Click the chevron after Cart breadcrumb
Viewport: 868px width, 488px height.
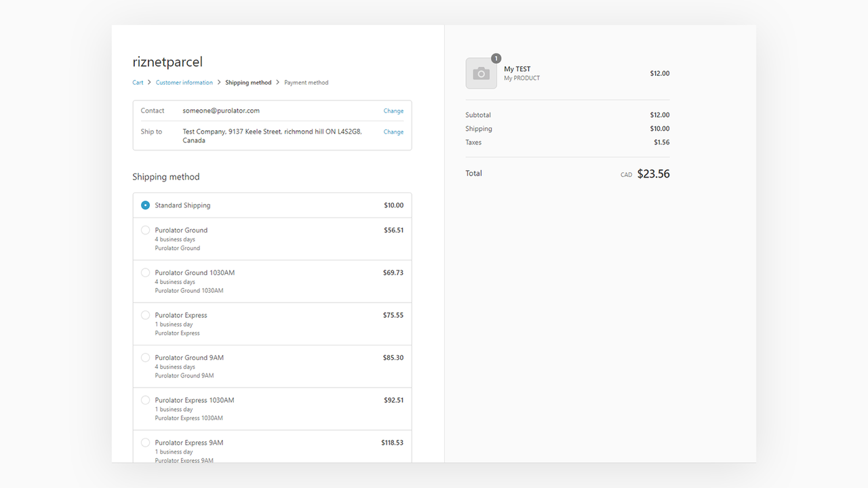click(149, 82)
